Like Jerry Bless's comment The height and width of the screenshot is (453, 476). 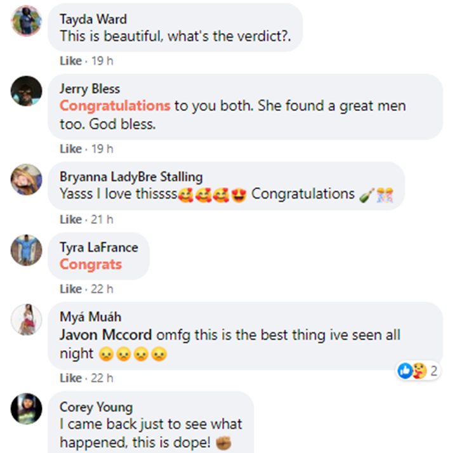70,148
